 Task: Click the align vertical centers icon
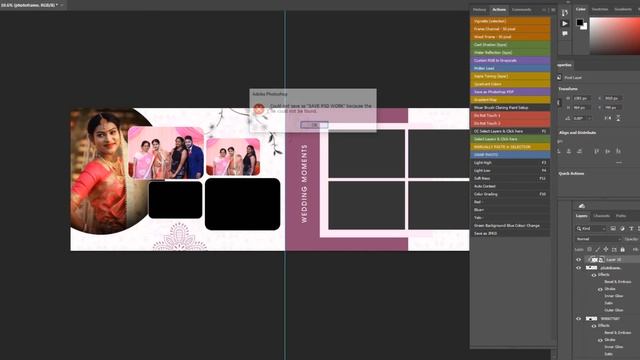(x=608, y=151)
